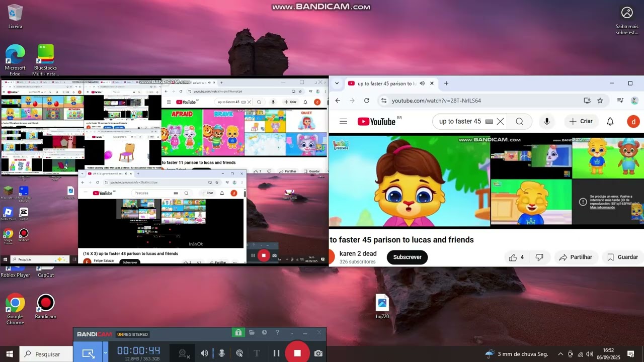The image size is (644, 362).
Task: Open Bandicam help question mark
Action: 277,333
